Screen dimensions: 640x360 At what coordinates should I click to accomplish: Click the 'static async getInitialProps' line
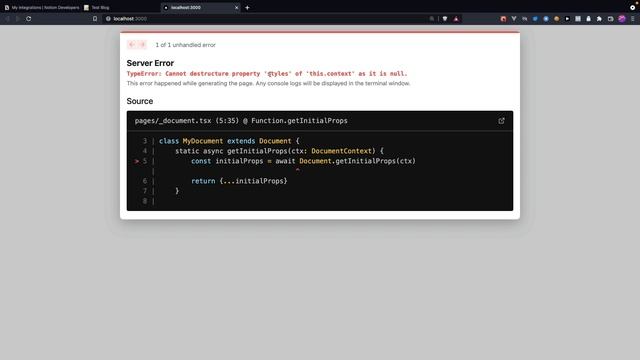(x=279, y=151)
